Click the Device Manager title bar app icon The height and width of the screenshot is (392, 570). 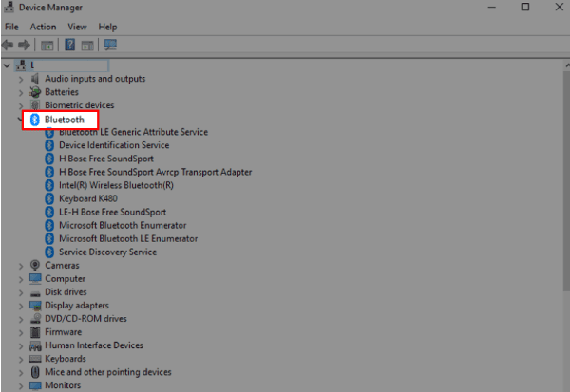pyautogui.click(x=9, y=7)
